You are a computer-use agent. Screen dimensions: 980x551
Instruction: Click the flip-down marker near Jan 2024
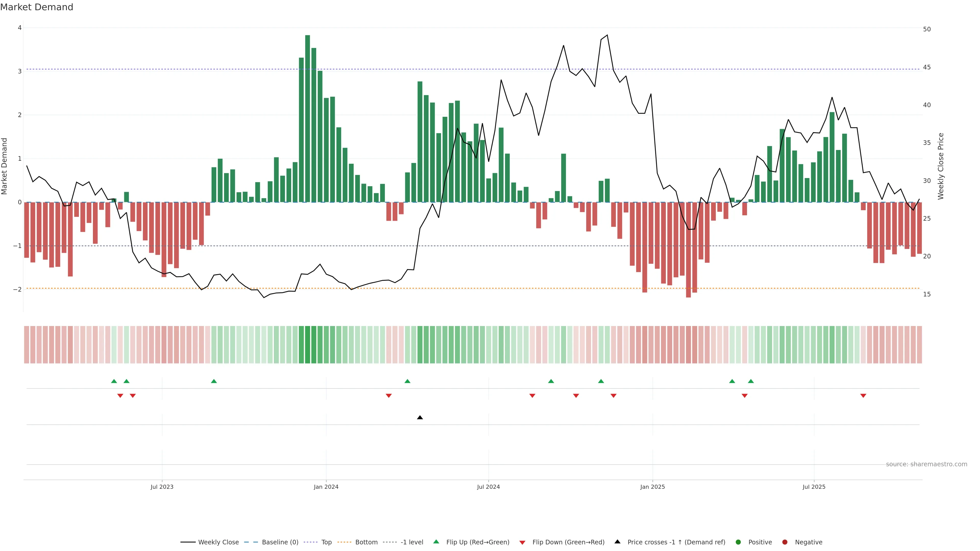(388, 396)
